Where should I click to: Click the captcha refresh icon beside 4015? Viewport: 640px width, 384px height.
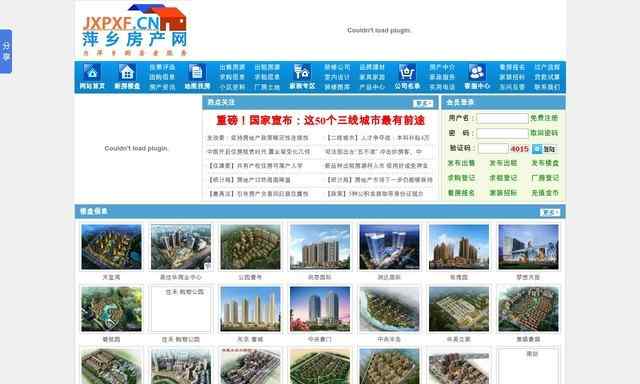[537, 149]
